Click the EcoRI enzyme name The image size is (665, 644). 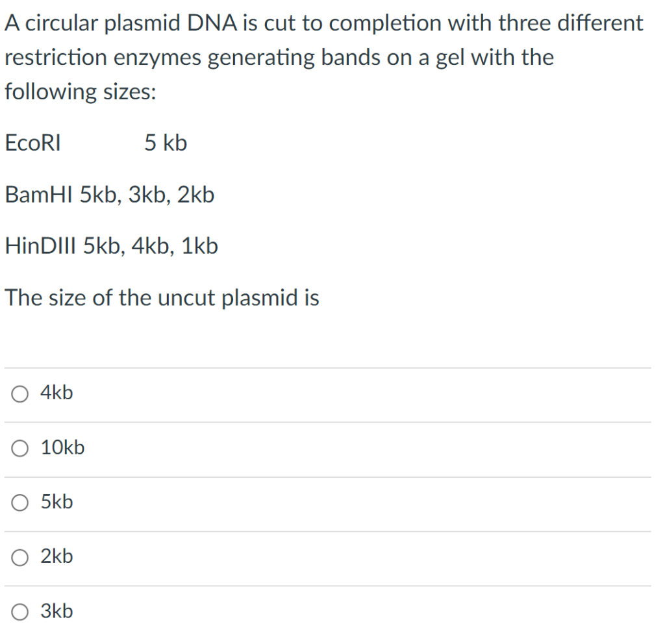pos(32,143)
